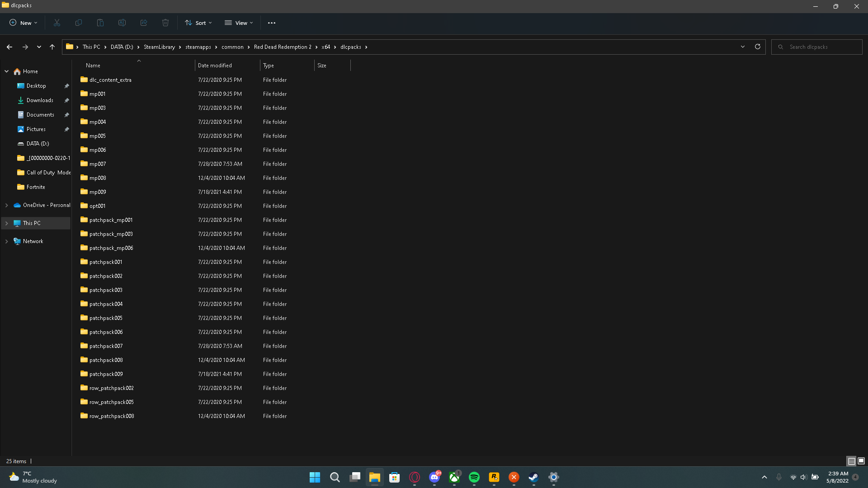Click common breadcrumb segment
Viewport: 868px width, 488px height.
pyautogui.click(x=232, y=47)
